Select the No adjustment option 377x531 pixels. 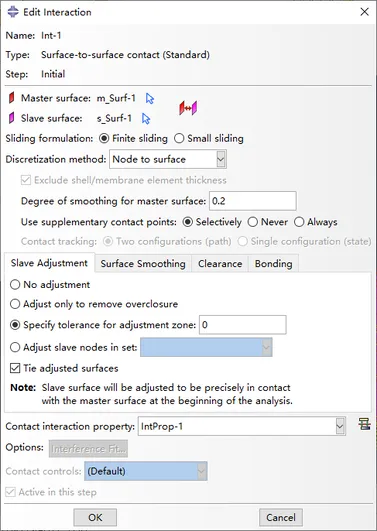pyautogui.click(x=50, y=284)
